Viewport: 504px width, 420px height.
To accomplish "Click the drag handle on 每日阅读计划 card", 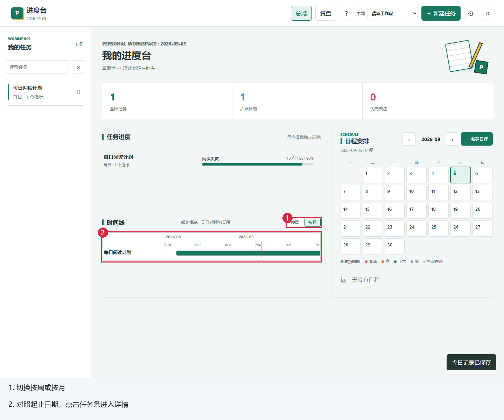I will (78, 92).
